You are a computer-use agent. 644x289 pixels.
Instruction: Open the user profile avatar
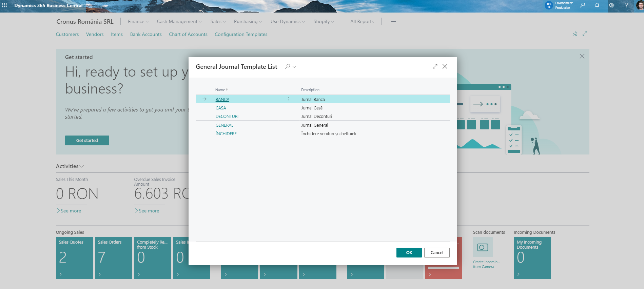(640, 5)
